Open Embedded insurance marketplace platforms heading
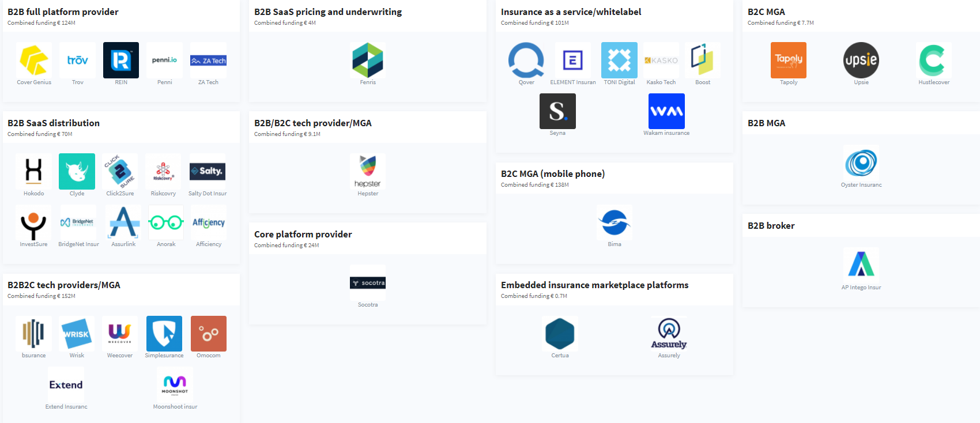The width and height of the screenshot is (980, 423). (x=595, y=285)
